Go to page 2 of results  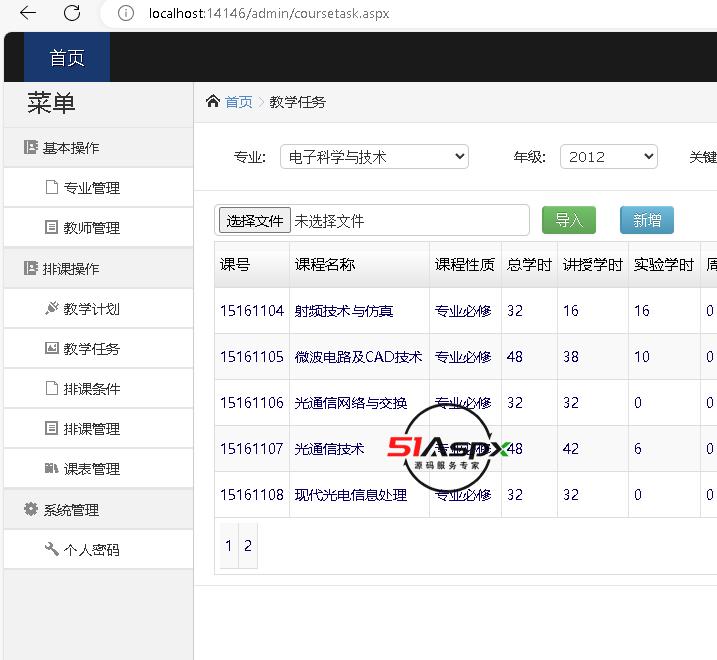coord(248,546)
